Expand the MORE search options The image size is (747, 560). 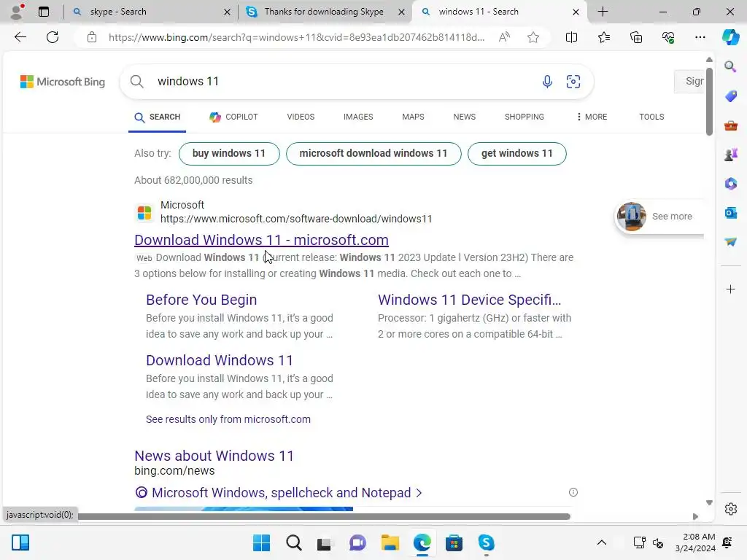[x=592, y=117]
